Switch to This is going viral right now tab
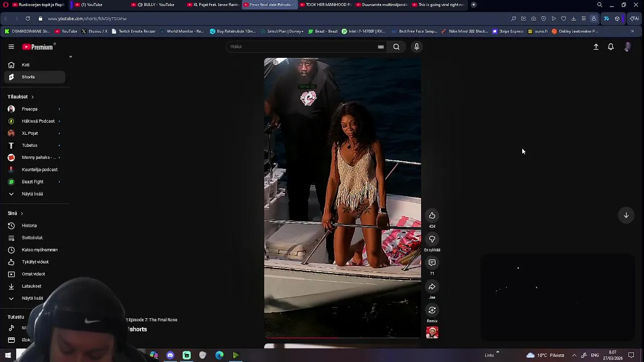The image size is (644, 362). click(x=438, y=5)
